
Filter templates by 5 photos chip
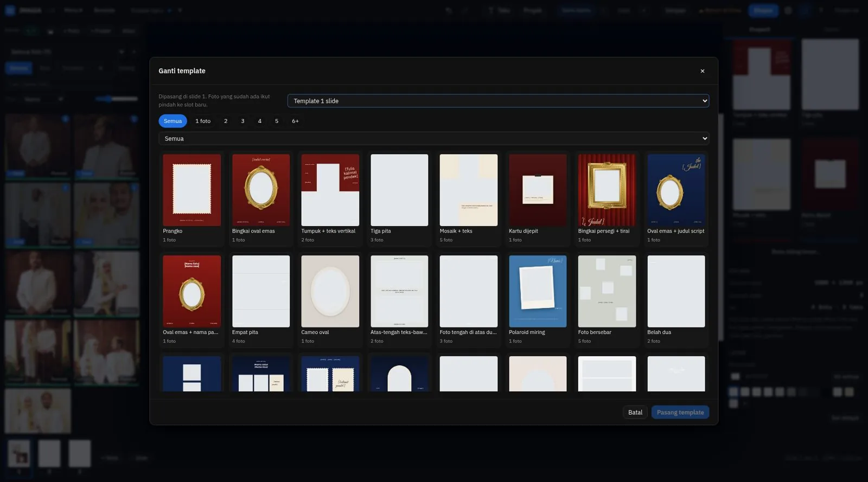click(x=277, y=121)
